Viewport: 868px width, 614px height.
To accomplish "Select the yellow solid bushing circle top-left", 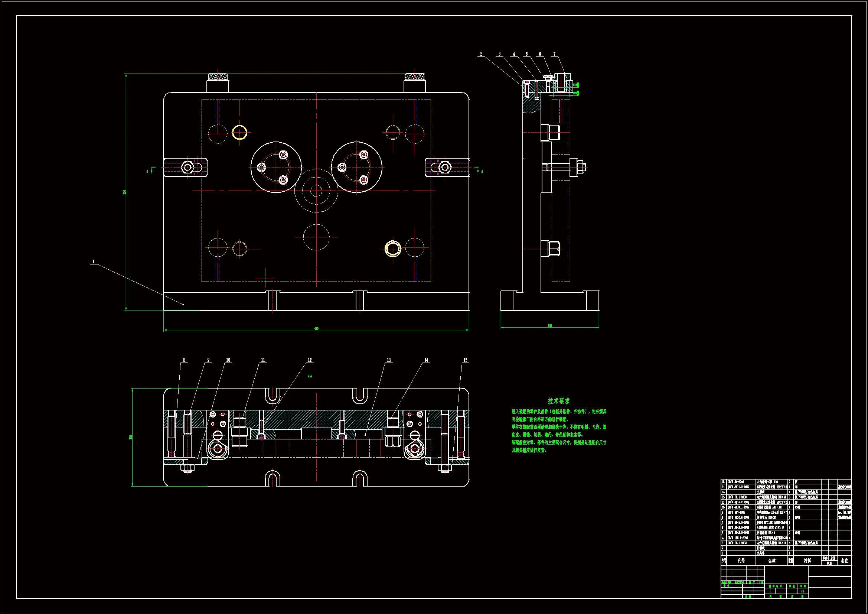I will point(240,132).
